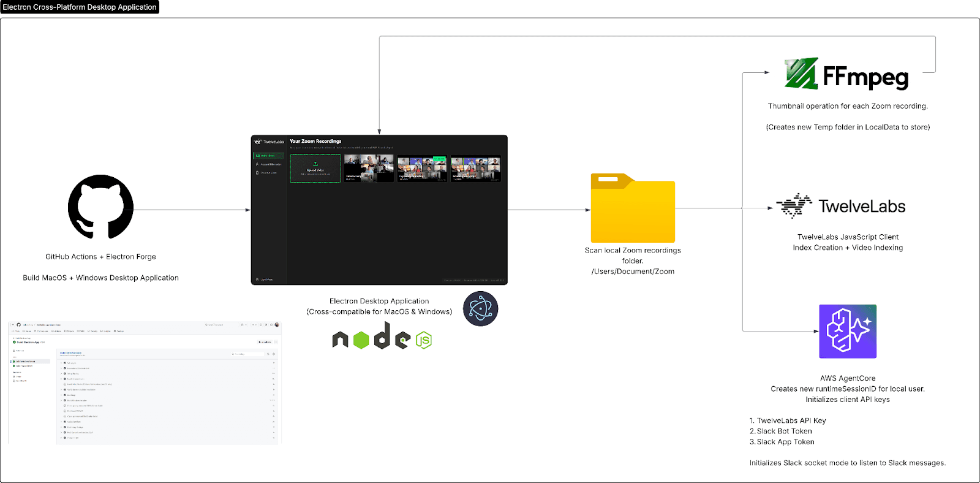
Task: Click the small GitHub logo in the Actions screenshot header
Action: coord(18,325)
